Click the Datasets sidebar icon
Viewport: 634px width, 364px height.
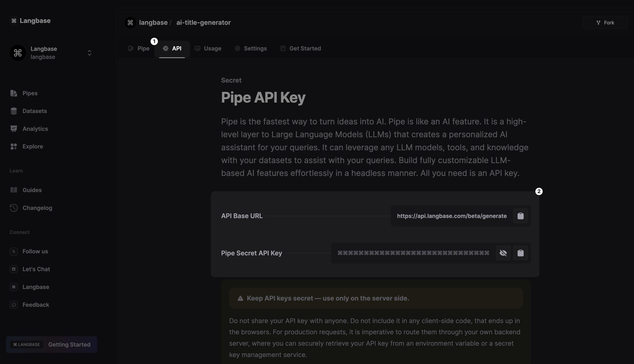(14, 111)
